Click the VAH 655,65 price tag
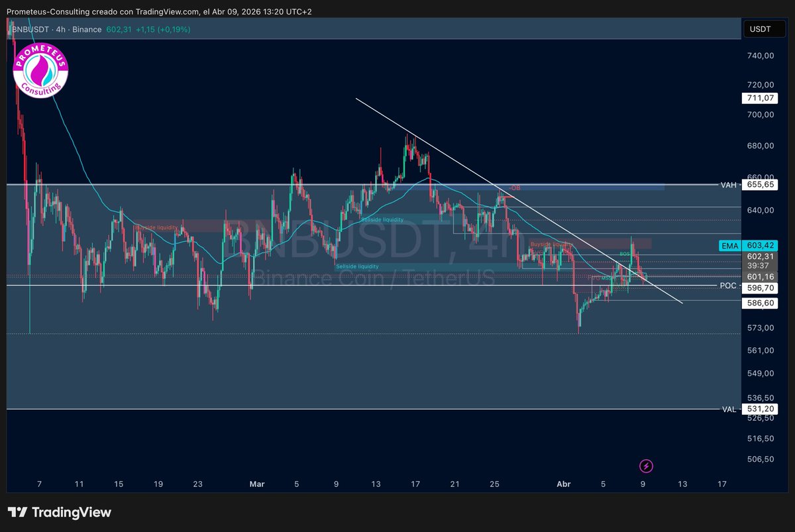The height and width of the screenshot is (532, 795). click(x=759, y=186)
